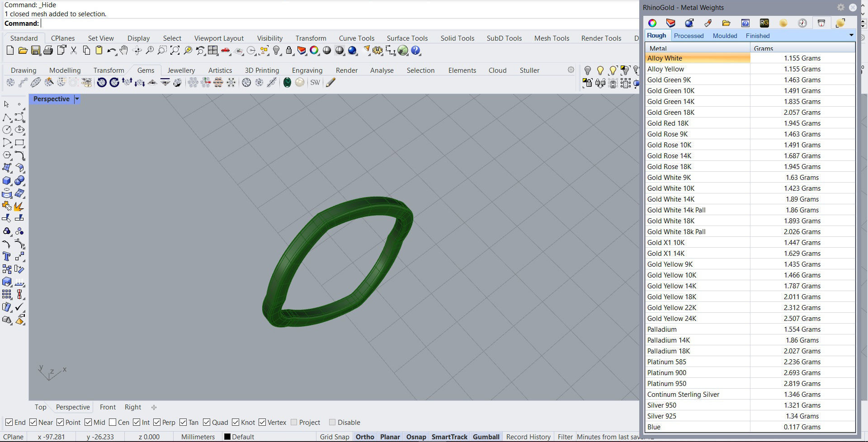Enable the Cen osnap checkbox

113,422
